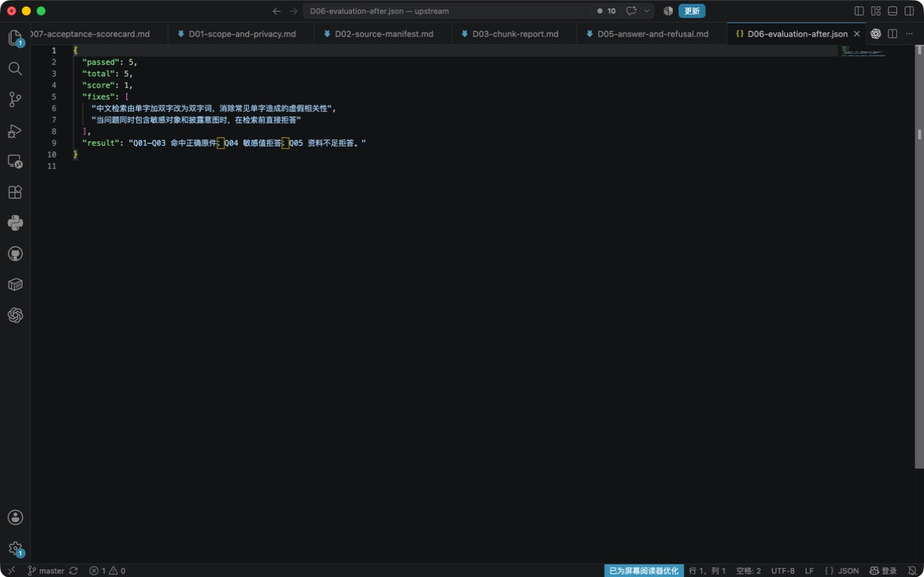The height and width of the screenshot is (577, 924).
Task: Toggle the bottom panel
Action: (x=892, y=11)
